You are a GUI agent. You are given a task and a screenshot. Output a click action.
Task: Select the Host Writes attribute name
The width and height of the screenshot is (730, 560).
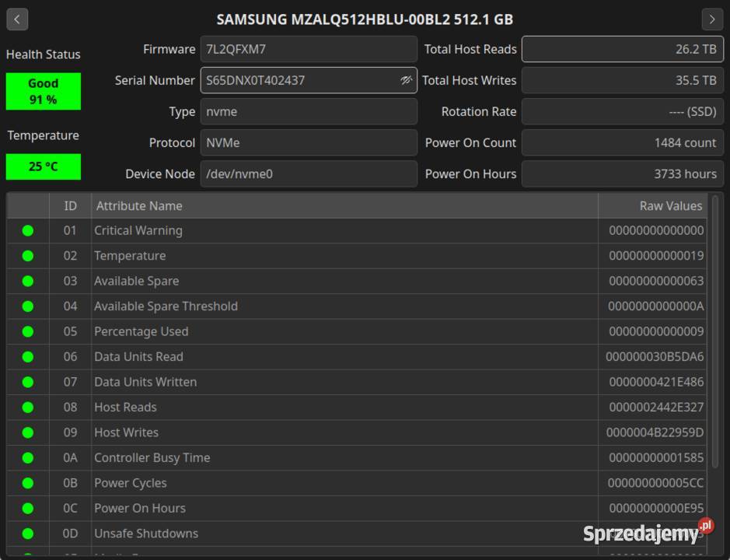click(126, 432)
